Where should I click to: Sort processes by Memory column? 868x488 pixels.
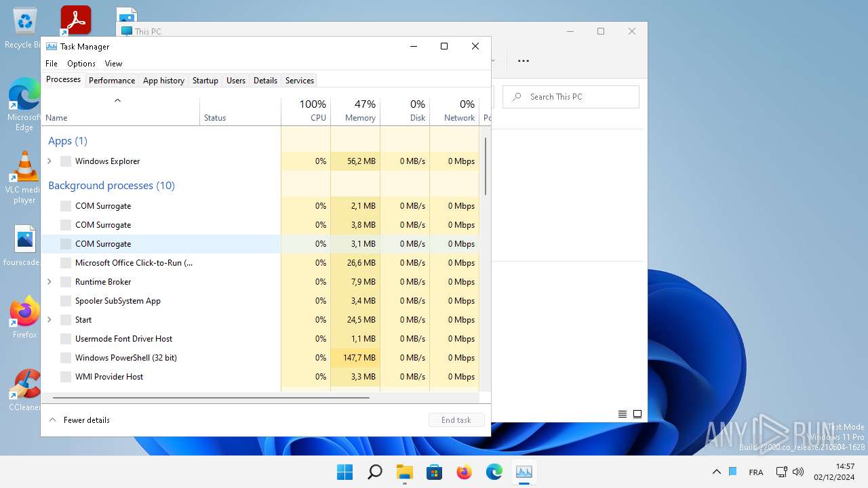(x=355, y=112)
